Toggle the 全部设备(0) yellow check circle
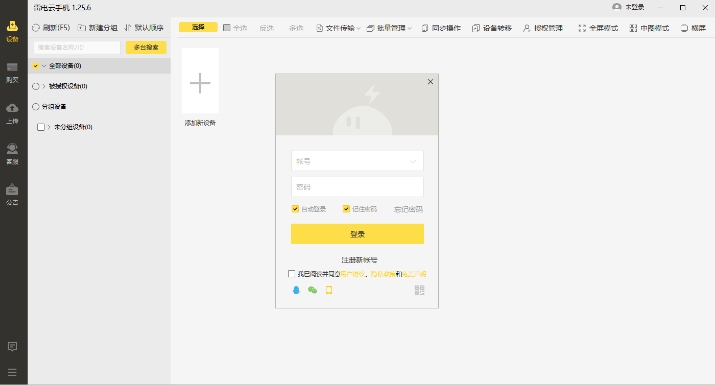Image resolution: width=715 pixels, height=385 pixels. 36,66
